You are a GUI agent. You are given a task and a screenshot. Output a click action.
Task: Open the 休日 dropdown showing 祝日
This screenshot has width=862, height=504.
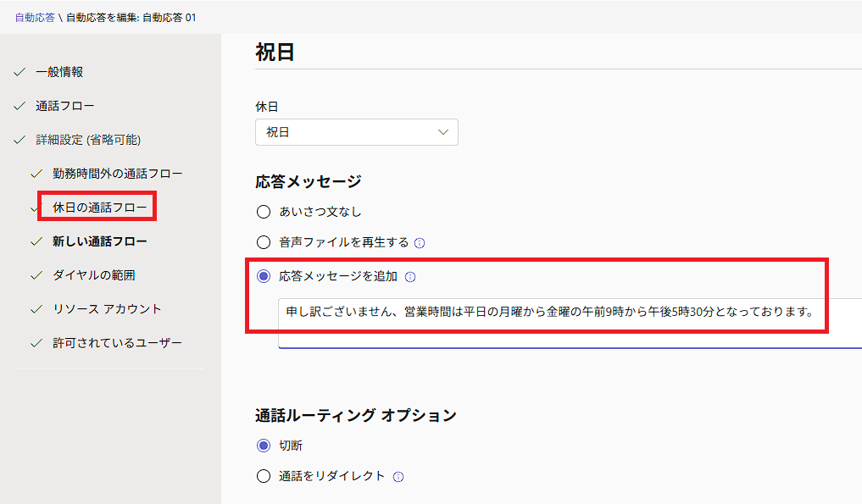[x=356, y=132]
